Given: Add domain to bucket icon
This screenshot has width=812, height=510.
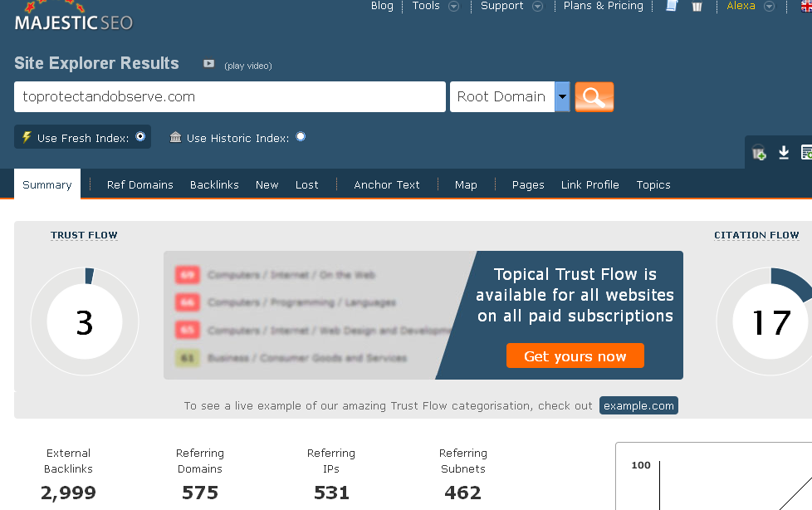Looking at the screenshot, I should tap(759, 152).
